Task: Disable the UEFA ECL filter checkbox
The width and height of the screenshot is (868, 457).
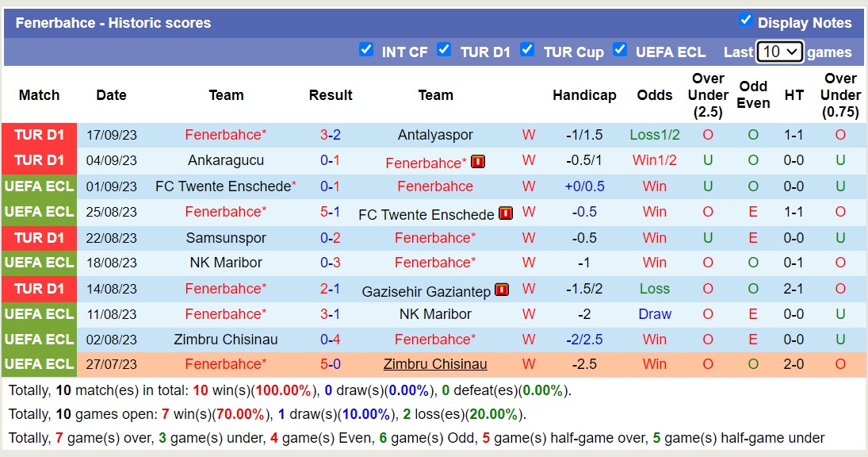Action: (x=620, y=50)
